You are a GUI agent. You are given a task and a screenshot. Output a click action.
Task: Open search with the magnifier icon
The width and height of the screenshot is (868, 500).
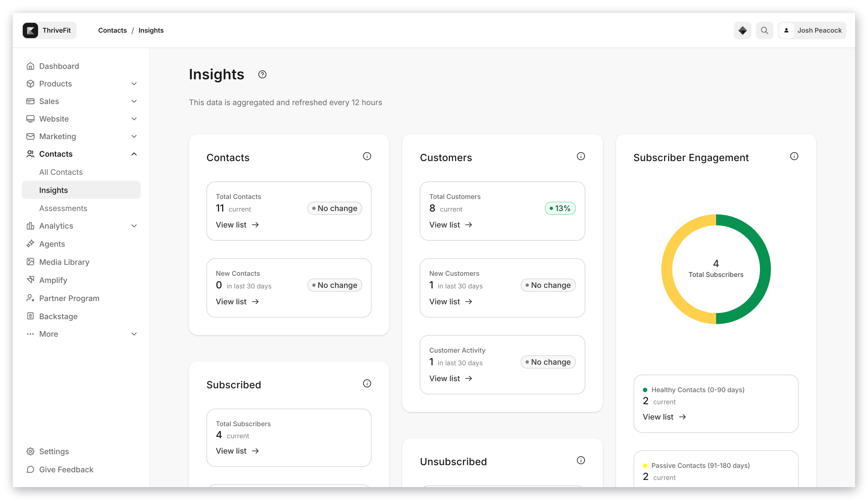[764, 30]
